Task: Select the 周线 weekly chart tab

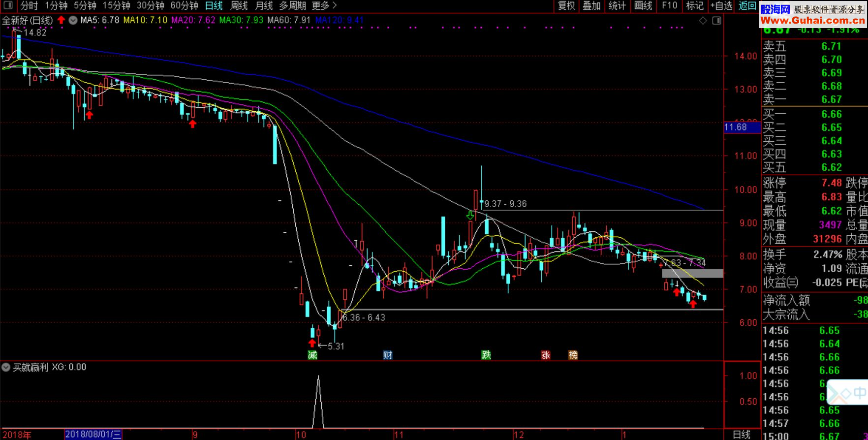Action: click(239, 6)
